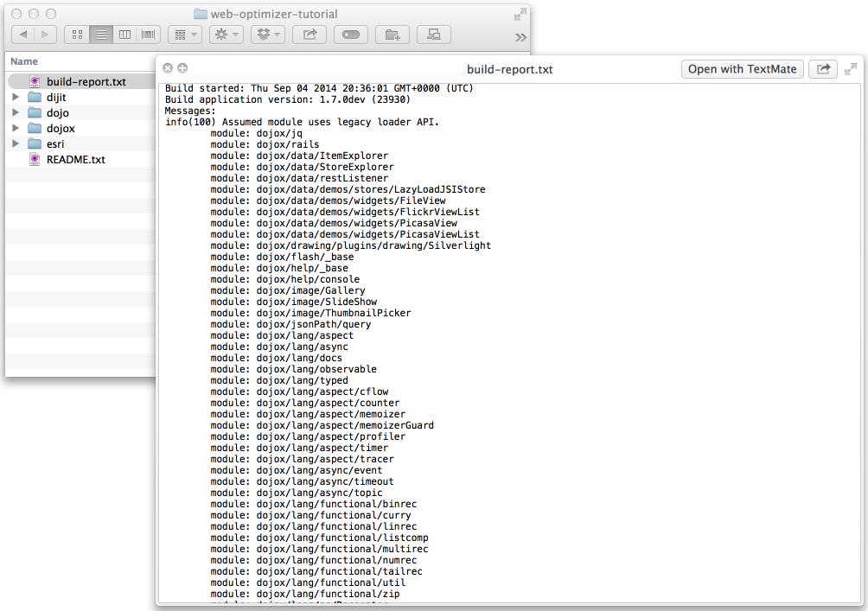Close the Quick Look preview window
This screenshot has width=868, height=611.
(x=168, y=68)
